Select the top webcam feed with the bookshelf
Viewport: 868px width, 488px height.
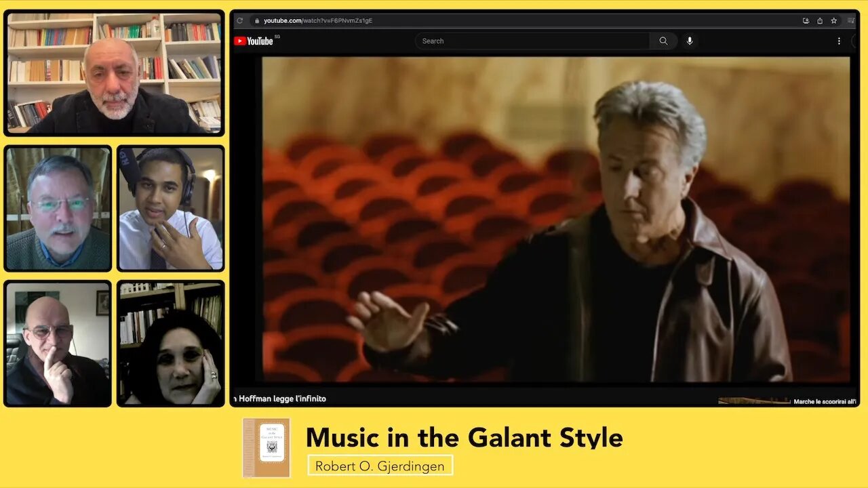(114, 73)
